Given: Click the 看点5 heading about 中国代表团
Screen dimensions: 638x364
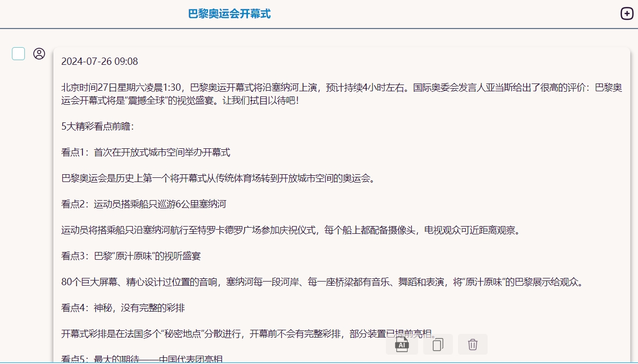Looking at the screenshot, I should pos(142,359).
